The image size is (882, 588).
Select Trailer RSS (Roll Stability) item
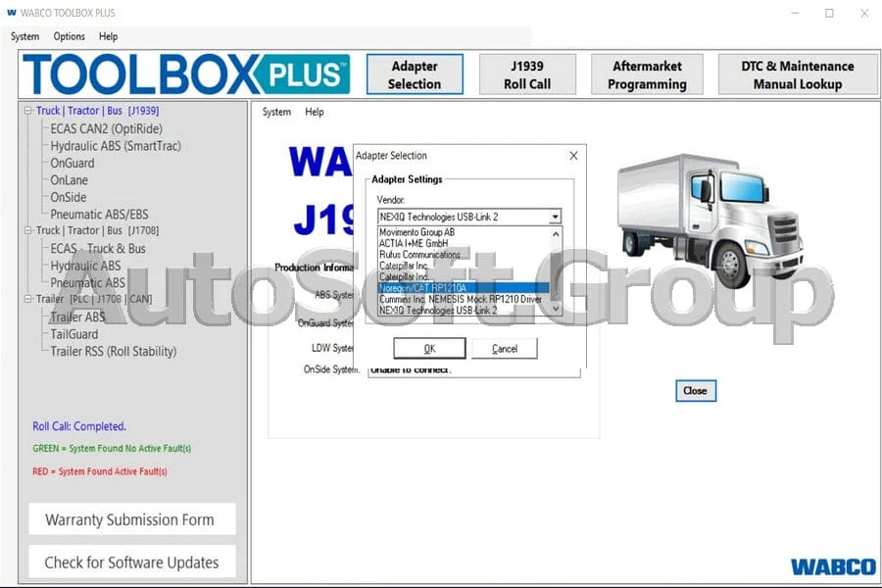[114, 351]
